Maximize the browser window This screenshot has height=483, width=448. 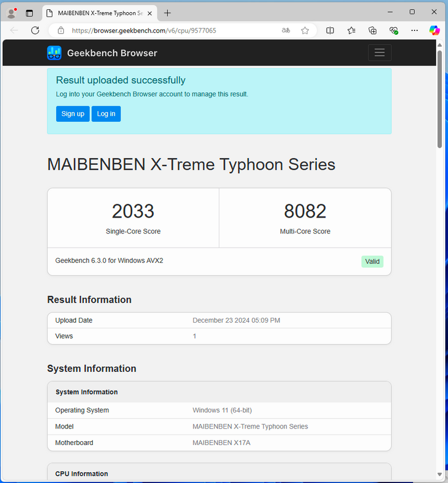coord(412,12)
